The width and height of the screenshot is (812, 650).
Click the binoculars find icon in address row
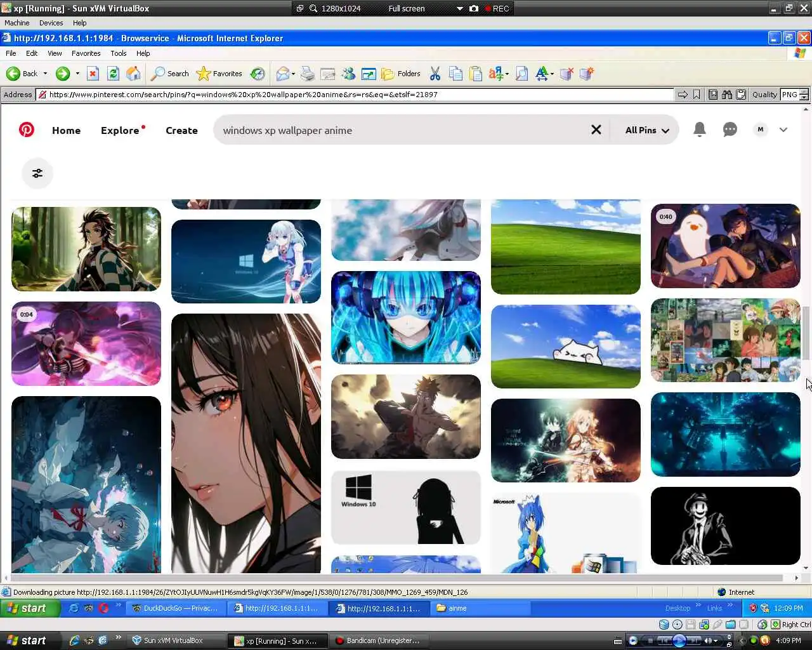[x=727, y=95]
